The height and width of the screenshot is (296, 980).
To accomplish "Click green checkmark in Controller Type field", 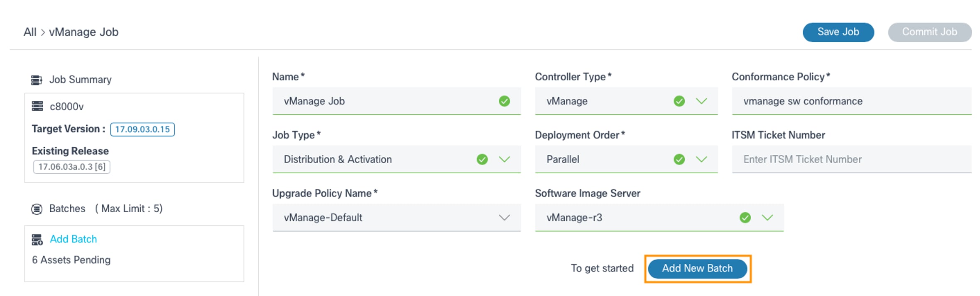I will click(x=679, y=101).
